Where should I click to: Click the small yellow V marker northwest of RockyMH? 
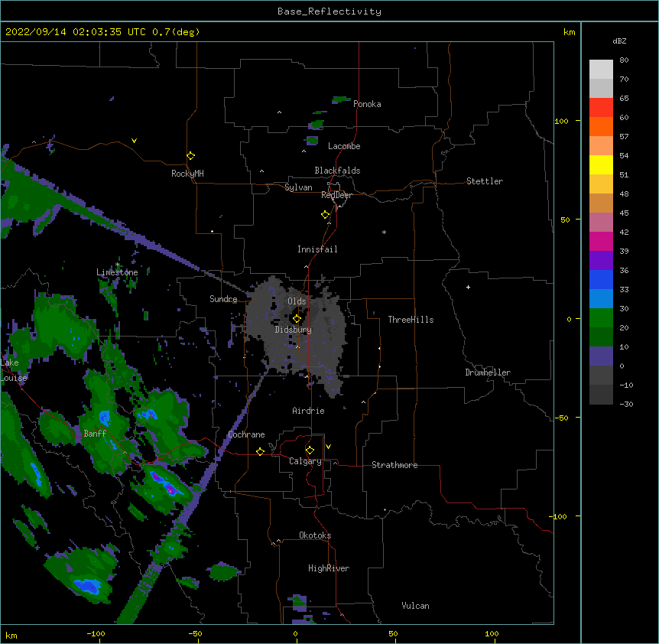[134, 141]
